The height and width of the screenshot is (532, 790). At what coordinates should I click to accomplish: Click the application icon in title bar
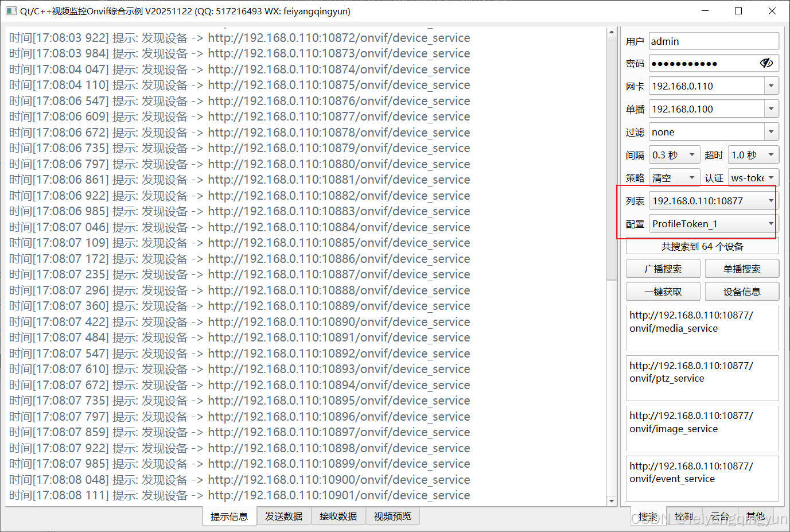(x=10, y=11)
